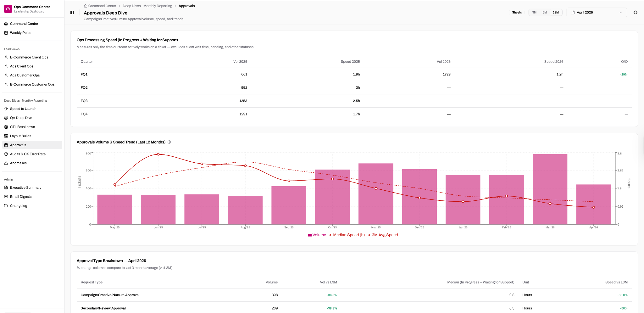Open Weekly Pulse page
The width and height of the screenshot is (644, 313).
point(32,33)
